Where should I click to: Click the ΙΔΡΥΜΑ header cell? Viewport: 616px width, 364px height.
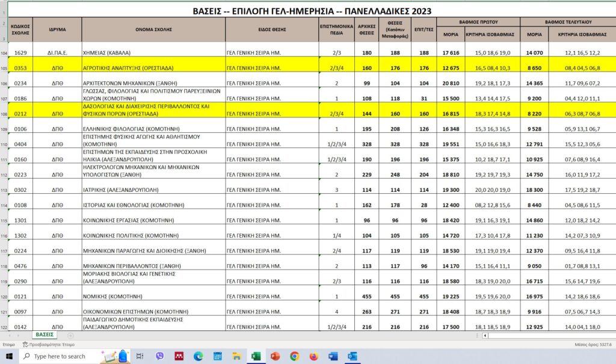[x=57, y=29]
